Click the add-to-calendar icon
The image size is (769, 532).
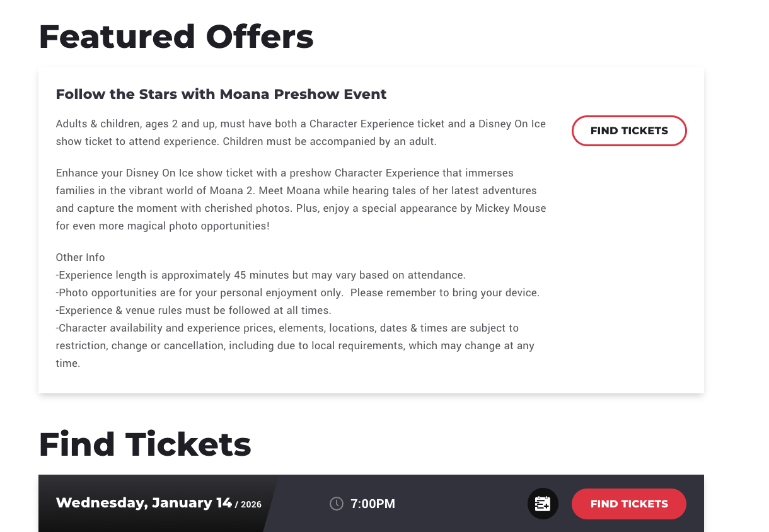pyautogui.click(x=543, y=504)
